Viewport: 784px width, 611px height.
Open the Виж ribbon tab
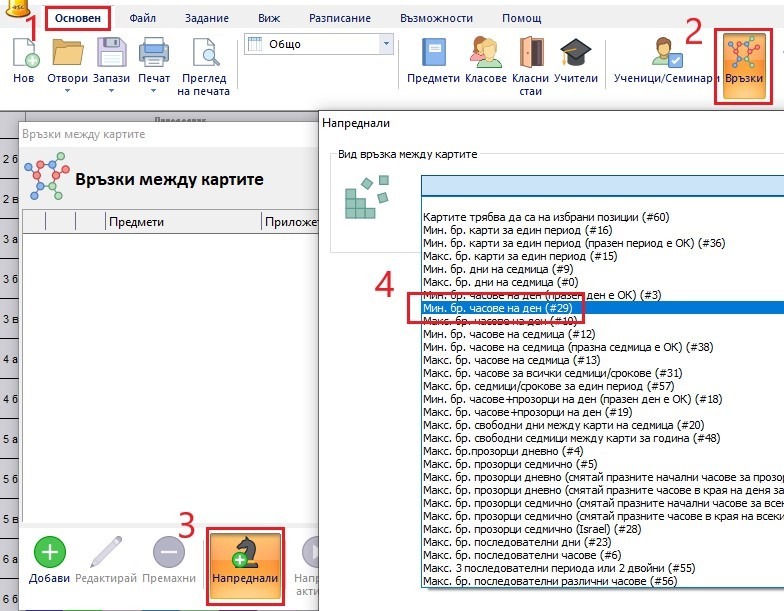pyautogui.click(x=269, y=18)
